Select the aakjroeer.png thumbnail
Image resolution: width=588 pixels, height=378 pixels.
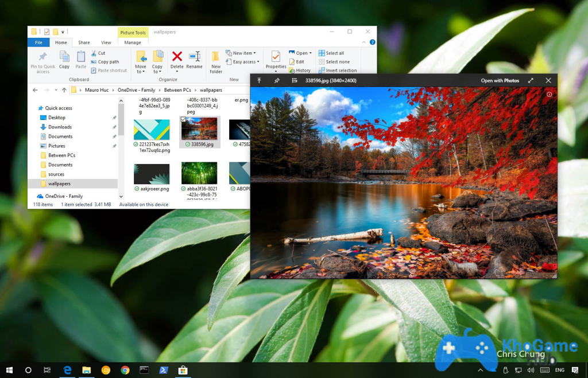click(x=151, y=172)
